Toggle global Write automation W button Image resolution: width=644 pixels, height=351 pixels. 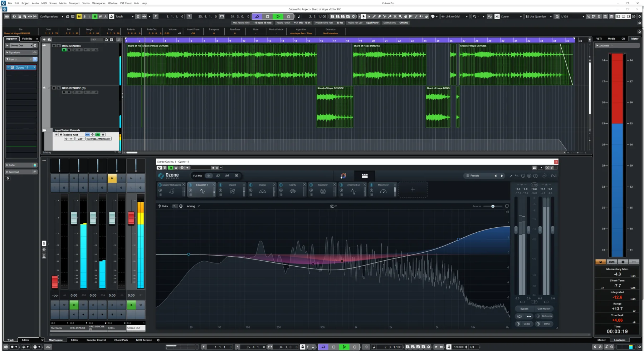click(100, 16)
